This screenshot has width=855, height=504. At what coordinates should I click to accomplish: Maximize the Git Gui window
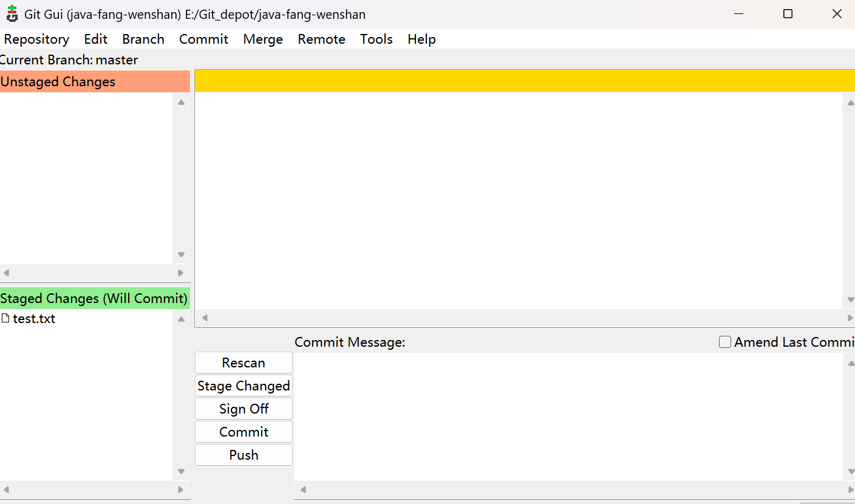788,14
